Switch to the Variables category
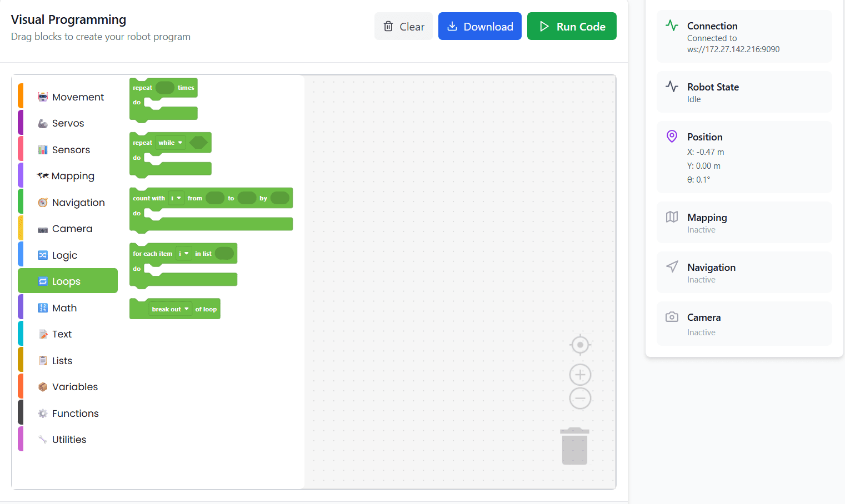The image size is (845, 504). [x=74, y=387]
